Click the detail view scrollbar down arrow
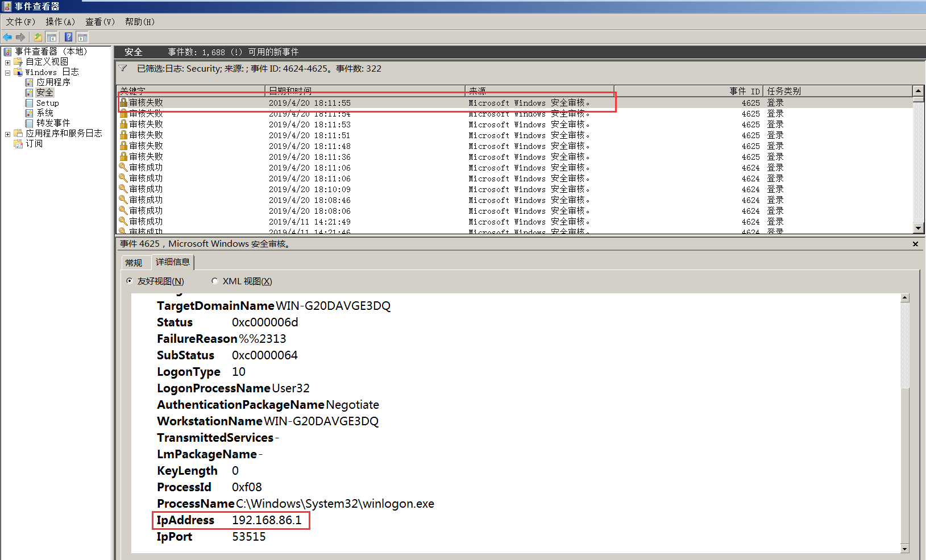926x560 pixels. point(905,549)
